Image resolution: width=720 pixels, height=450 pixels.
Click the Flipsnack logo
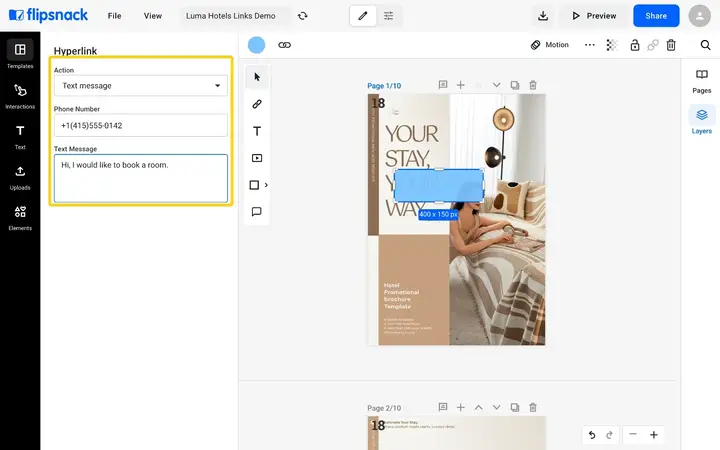coord(48,15)
